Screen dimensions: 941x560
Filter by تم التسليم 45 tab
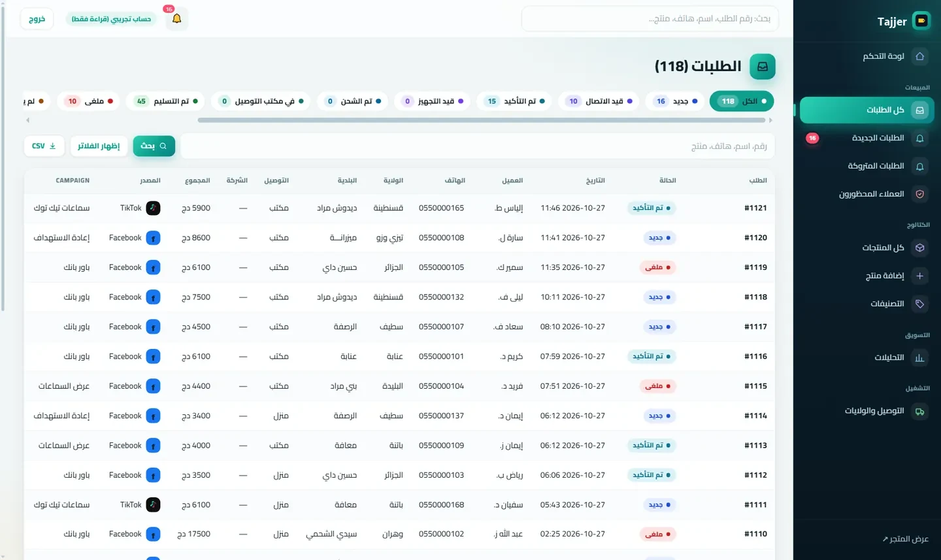coord(166,101)
